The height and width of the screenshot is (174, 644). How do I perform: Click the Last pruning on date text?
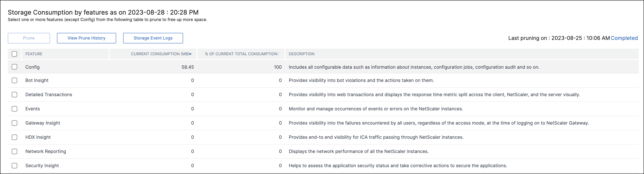tap(559, 38)
